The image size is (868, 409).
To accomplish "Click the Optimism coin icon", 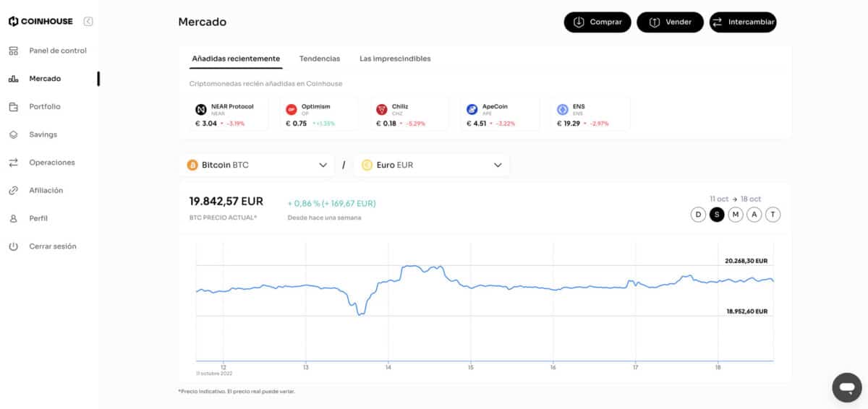I will pyautogui.click(x=292, y=110).
